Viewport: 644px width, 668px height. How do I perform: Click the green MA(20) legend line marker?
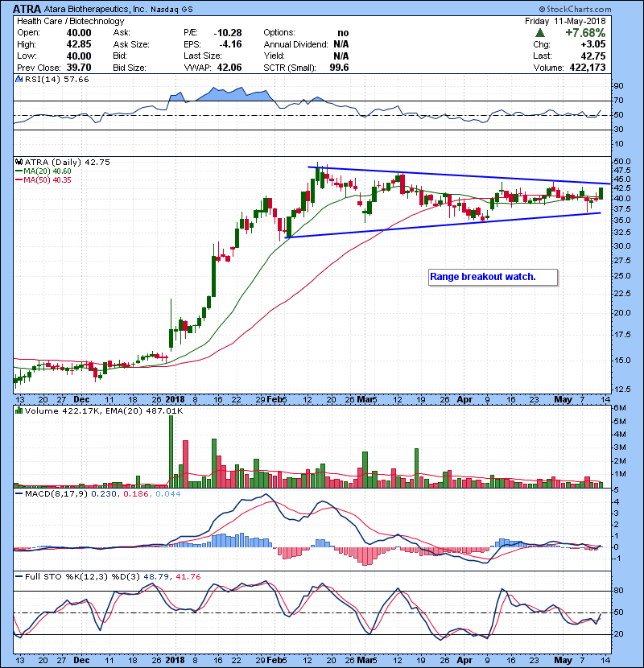(19, 171)
